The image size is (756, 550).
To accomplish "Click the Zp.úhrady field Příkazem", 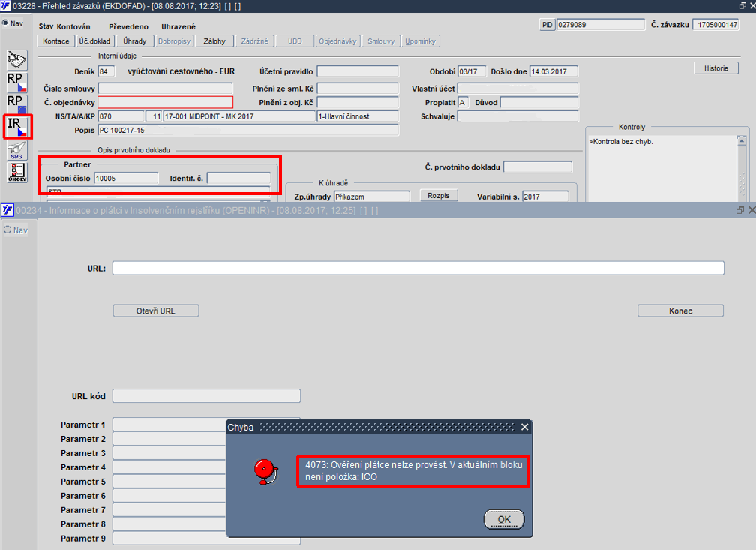I will (372, 197).
